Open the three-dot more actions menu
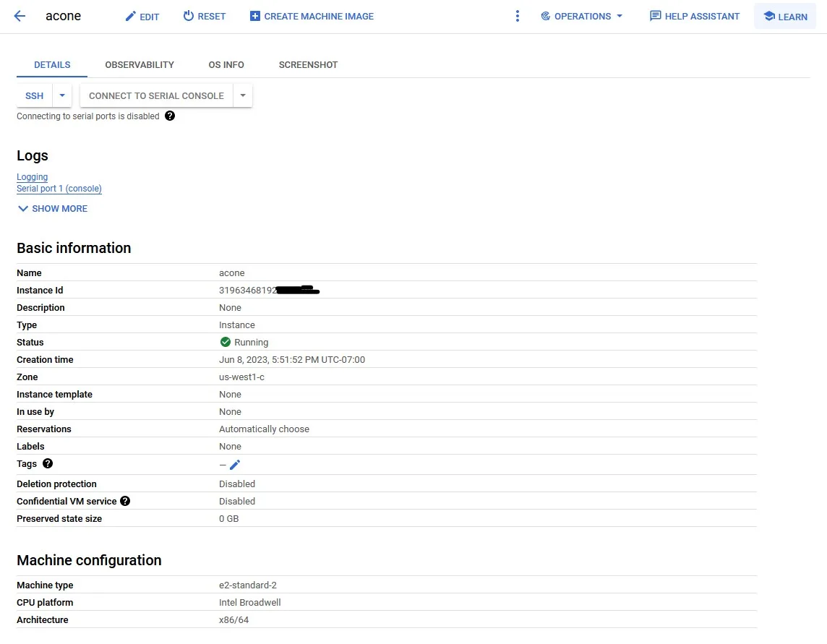 [517, 16]
